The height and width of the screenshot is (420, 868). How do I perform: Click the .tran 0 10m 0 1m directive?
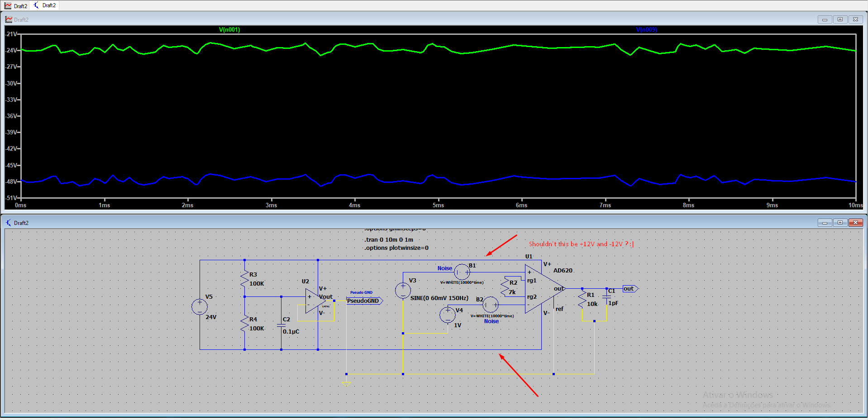(x=389, y=240)
